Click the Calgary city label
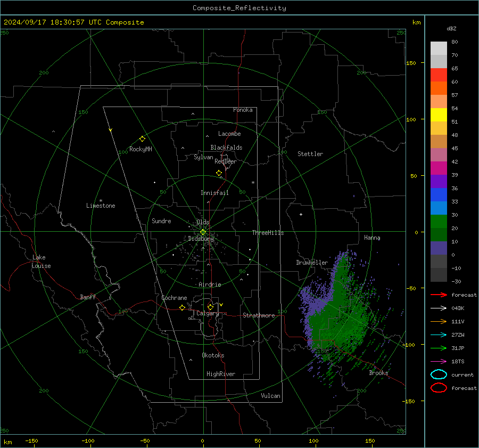 tap(208, 313)
